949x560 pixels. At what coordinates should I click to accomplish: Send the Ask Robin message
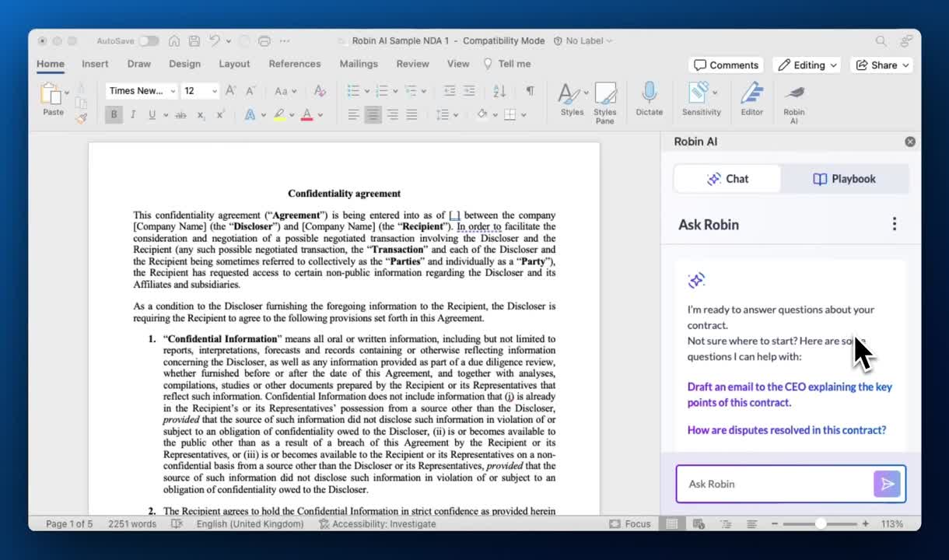coord(888,484)
